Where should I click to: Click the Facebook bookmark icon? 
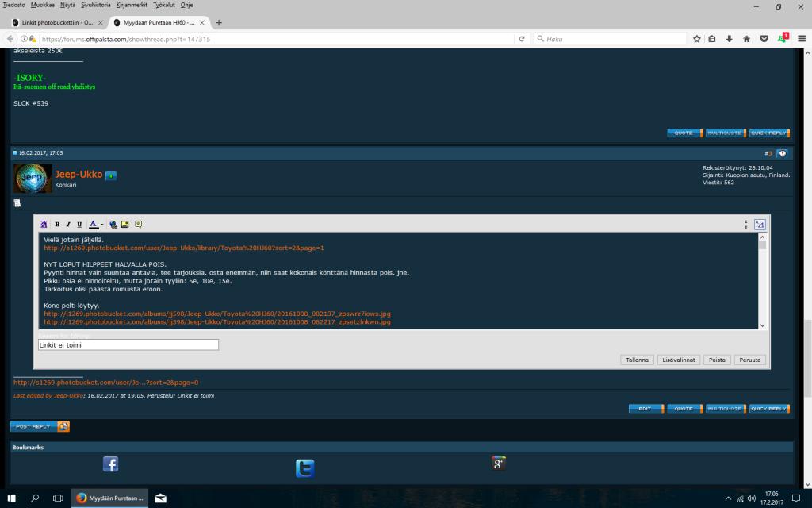(110, 464)
